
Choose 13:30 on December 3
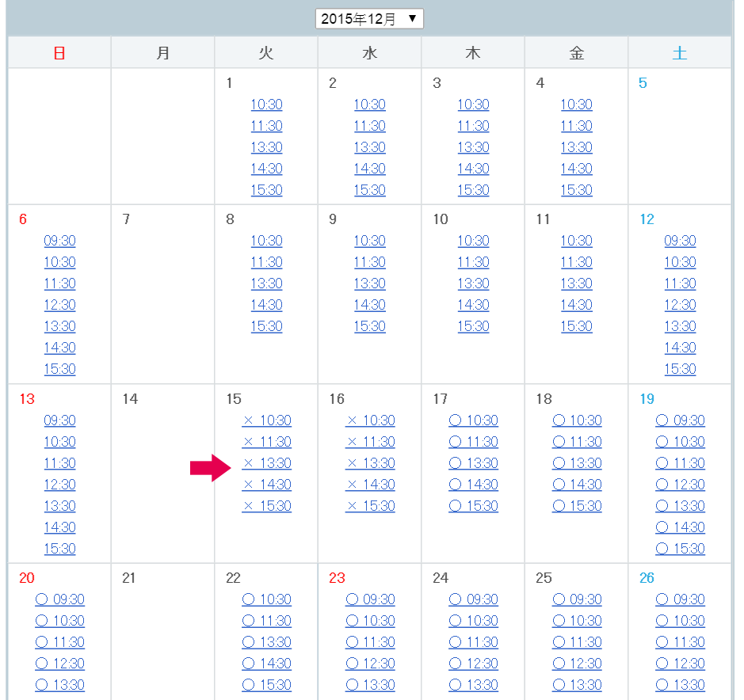point(473,147)
